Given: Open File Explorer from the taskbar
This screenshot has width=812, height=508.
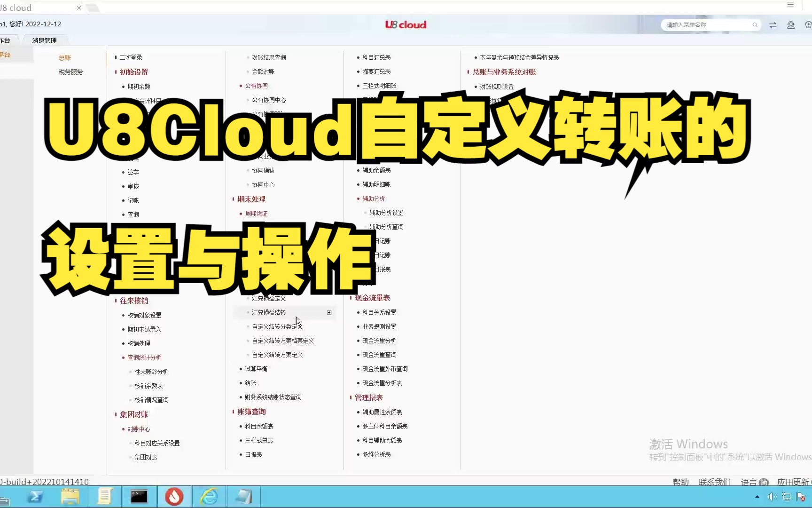Looking at the screenshot, I should pos(70,497).
